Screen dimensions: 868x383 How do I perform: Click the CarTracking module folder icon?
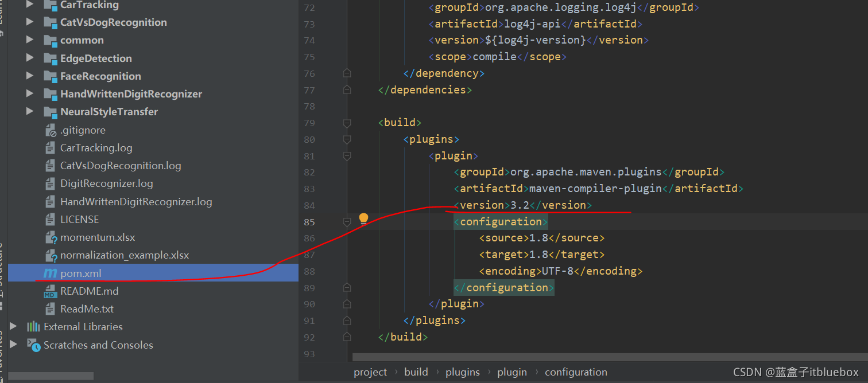(x=51, y=5)
